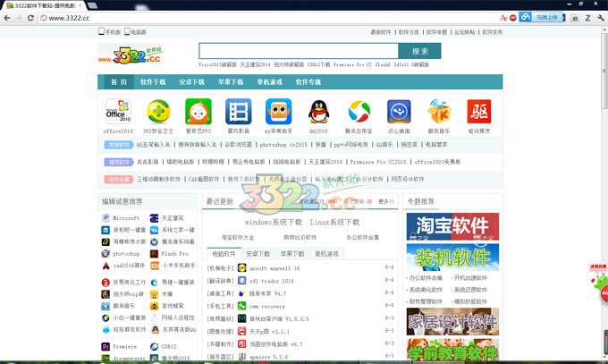Click the CDR12 sidebar entry

169,346
